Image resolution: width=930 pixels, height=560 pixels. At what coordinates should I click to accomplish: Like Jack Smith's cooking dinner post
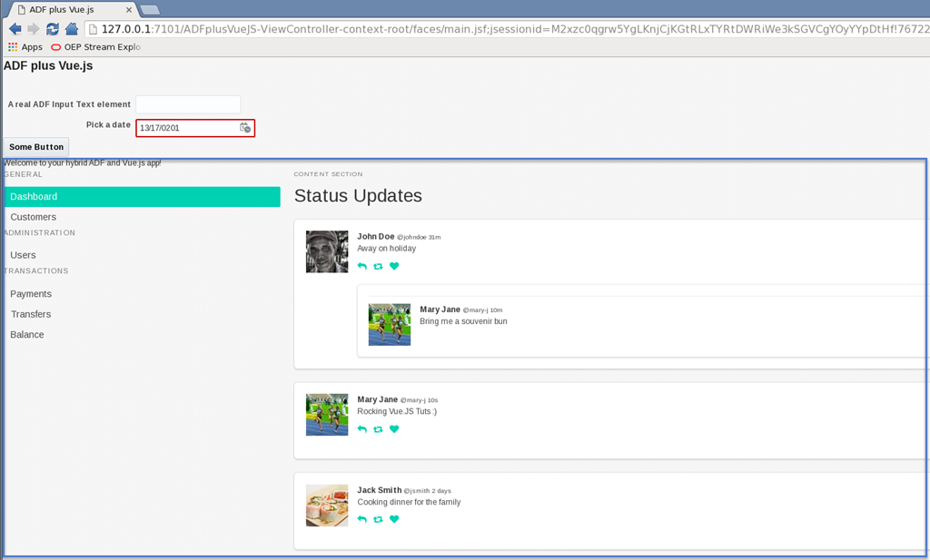coord(394,519)
